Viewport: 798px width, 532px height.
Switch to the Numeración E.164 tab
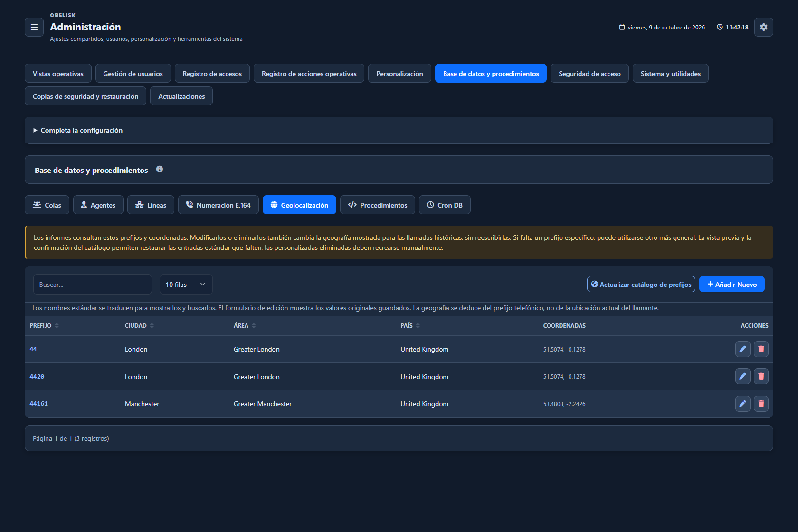218,205
